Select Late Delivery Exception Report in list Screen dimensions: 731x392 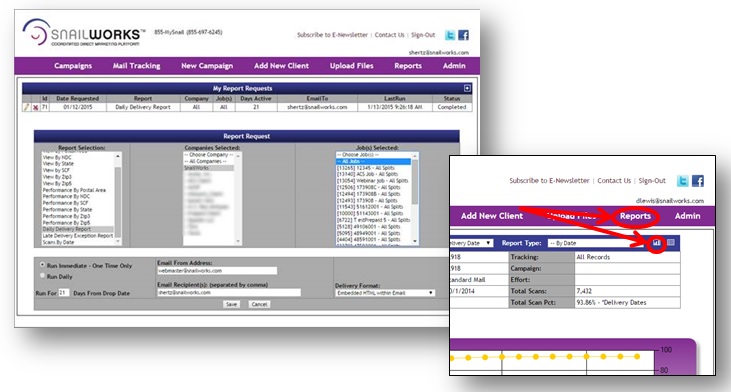77,236
